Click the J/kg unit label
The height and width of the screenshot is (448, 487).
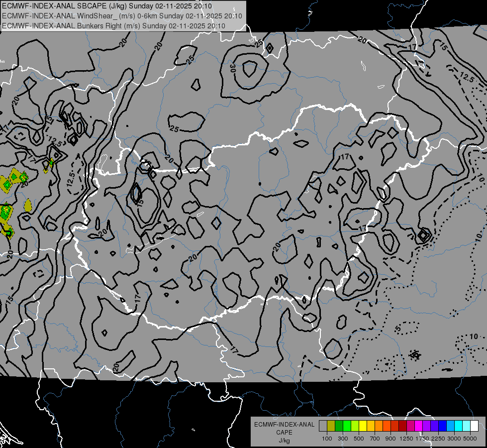(x=284, y=441)
